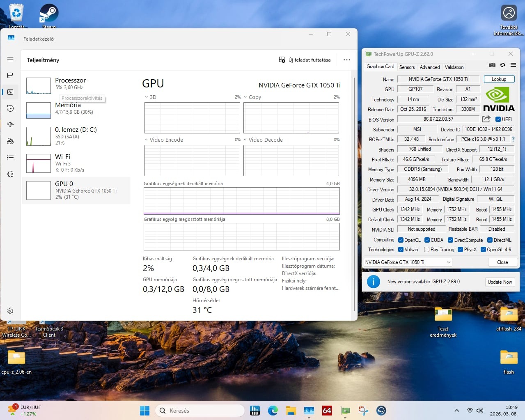Screen dimensions: 525x420
Task: Toggle the DirectCompute checkbox
Action: [450, 240]
